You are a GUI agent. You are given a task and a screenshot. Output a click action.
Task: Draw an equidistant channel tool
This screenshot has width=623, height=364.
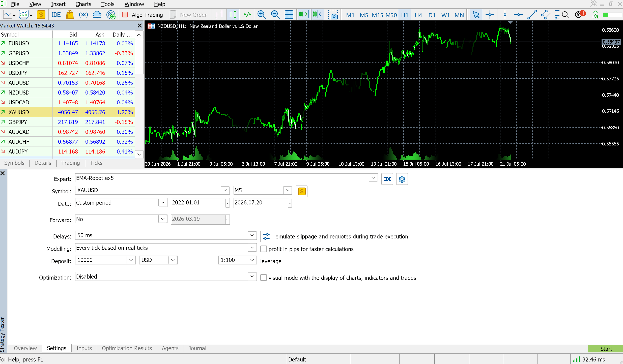pos(546,15)
